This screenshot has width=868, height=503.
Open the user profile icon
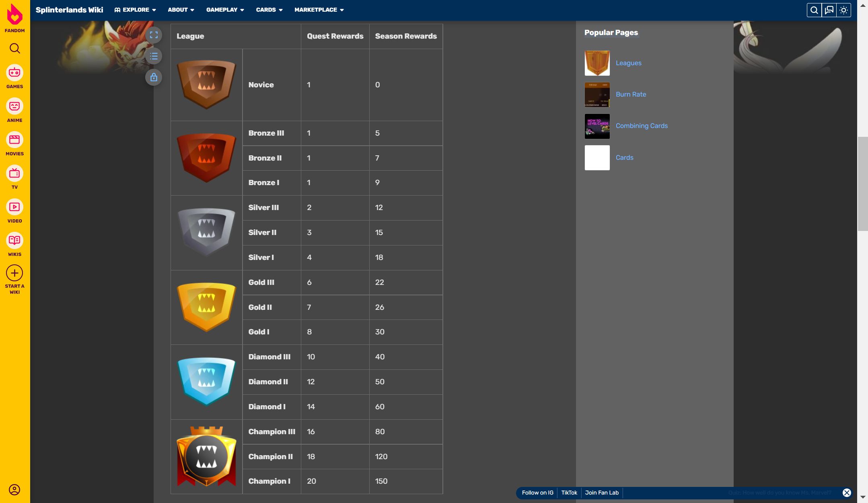click(14, 490)
